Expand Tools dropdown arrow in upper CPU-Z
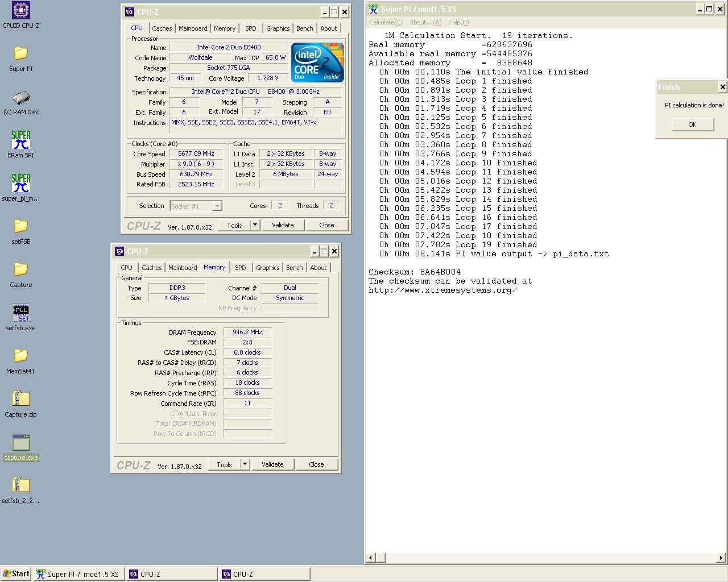 pyautogui.click(x=255, y=226)
